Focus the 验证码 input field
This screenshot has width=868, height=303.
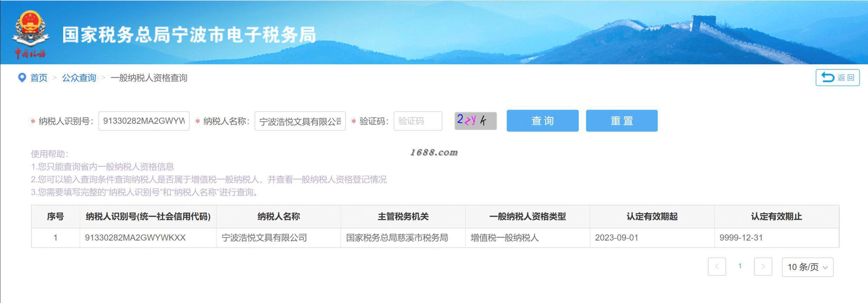[418, 121]
